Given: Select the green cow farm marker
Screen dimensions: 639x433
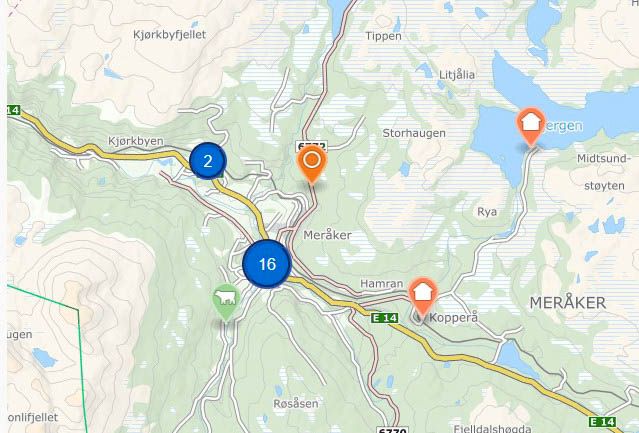Looking at the screenshot, I should pyautogui.click(x=225, y=303).
